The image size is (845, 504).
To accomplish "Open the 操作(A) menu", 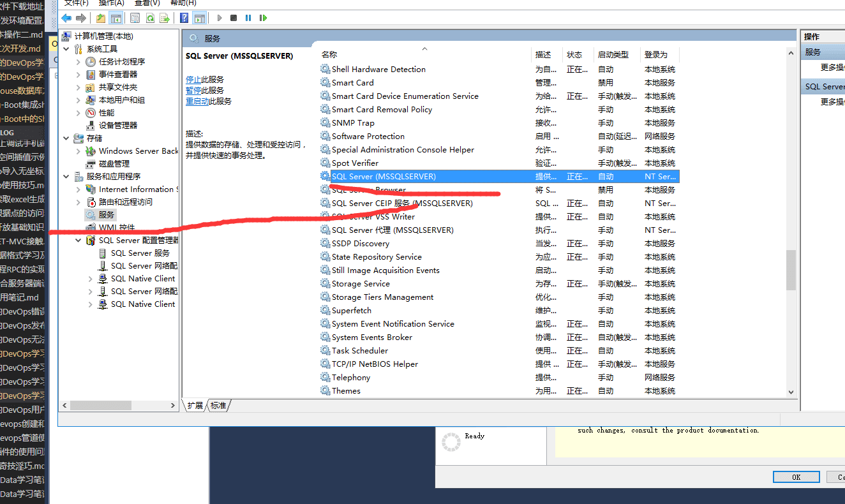I will click(x=111, y=3).
